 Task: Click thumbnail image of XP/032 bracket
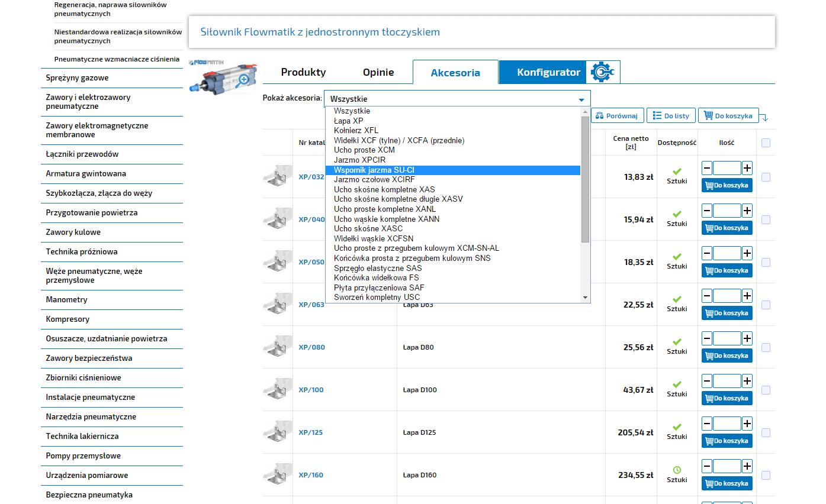(278, 176)
